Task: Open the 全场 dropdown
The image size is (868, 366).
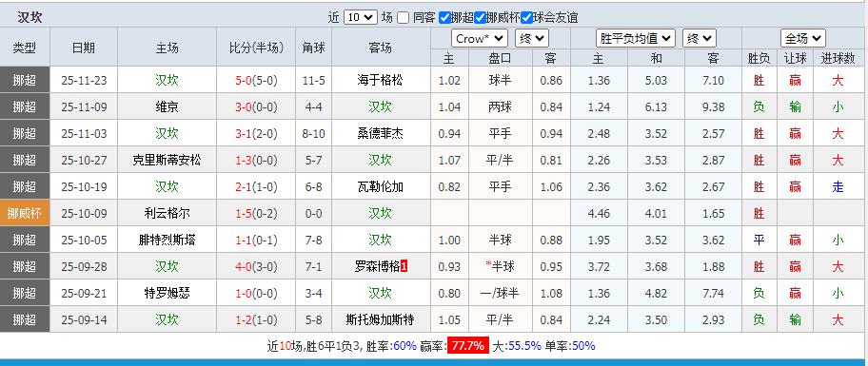Action: [803, 39]
